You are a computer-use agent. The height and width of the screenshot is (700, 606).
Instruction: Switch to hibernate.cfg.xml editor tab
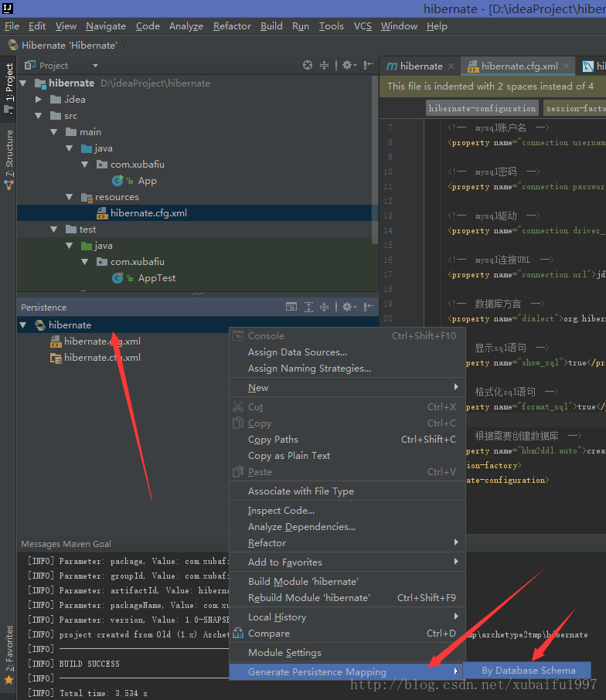(x=519, y=66)
